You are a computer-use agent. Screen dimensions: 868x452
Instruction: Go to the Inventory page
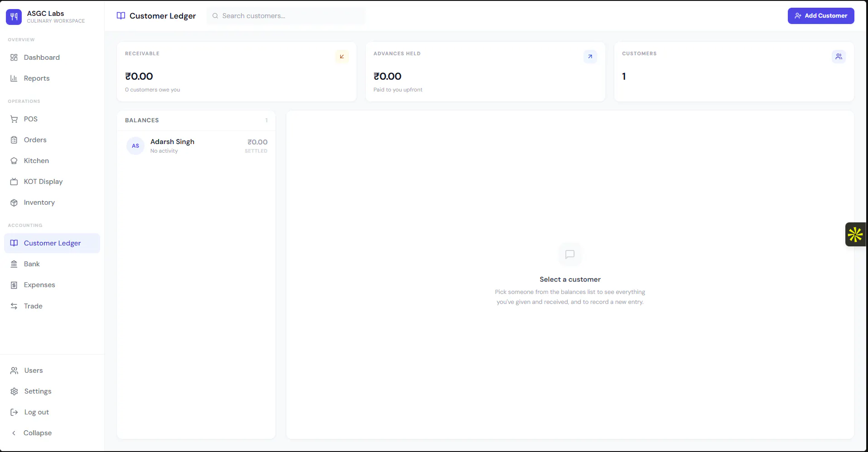(52, 202)
